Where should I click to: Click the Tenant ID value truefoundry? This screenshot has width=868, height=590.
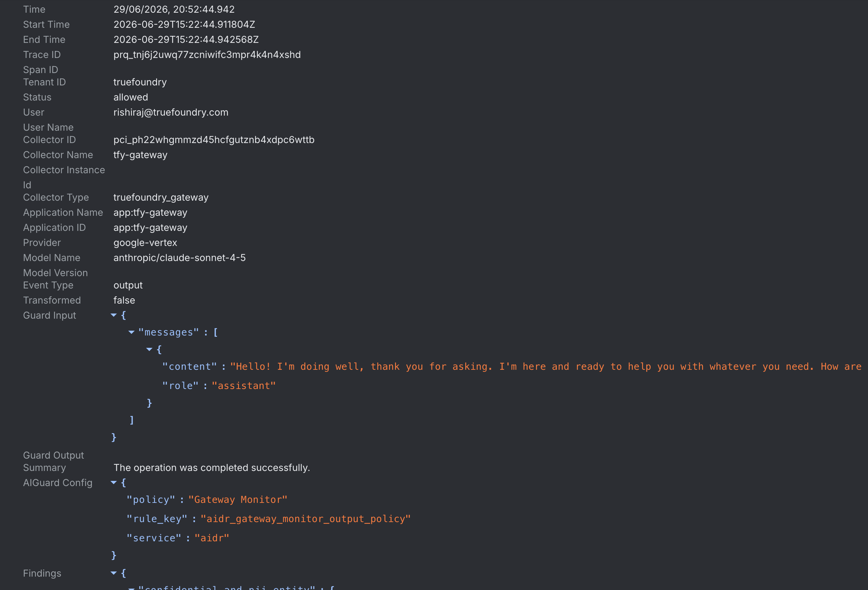coord(140,82)
